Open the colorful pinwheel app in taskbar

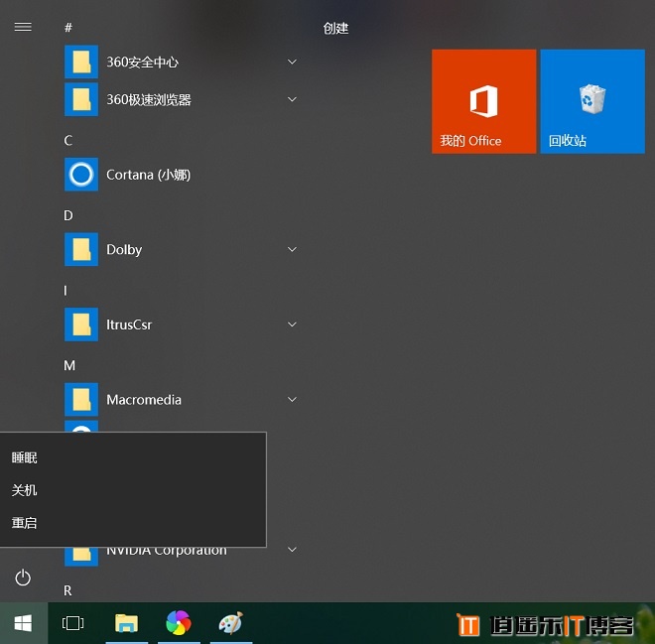click(179, 623)
